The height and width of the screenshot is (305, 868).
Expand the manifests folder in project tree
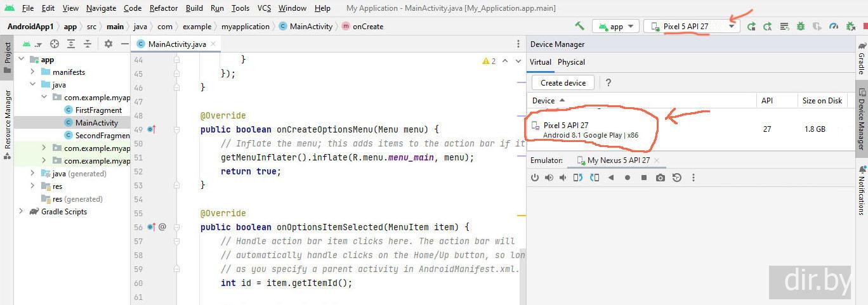(32, 72)
